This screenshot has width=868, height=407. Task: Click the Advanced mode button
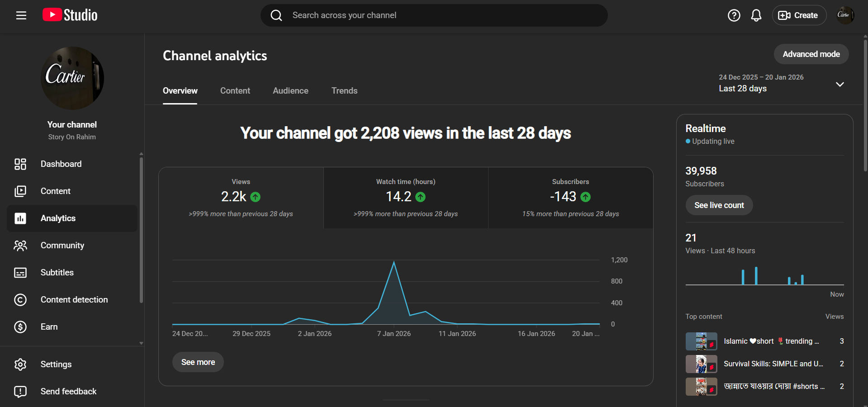(811, 54)
